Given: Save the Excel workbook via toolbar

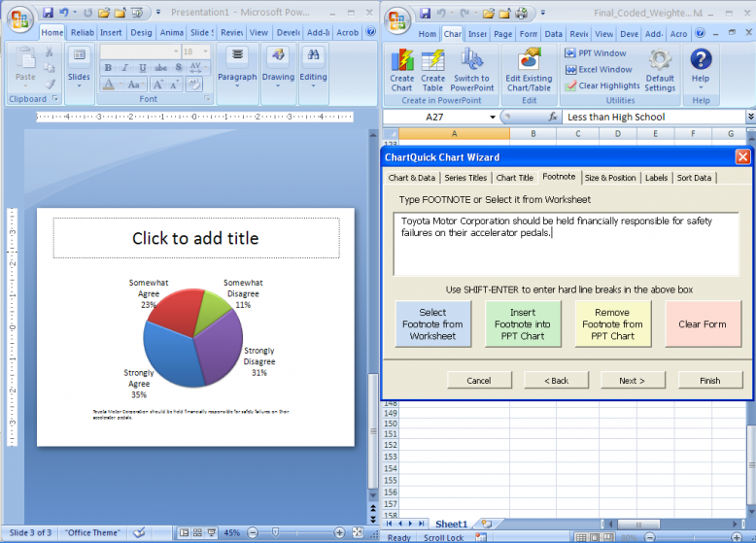Looking at the screenshot, I should pyautogui.click(x=425, y=13).
